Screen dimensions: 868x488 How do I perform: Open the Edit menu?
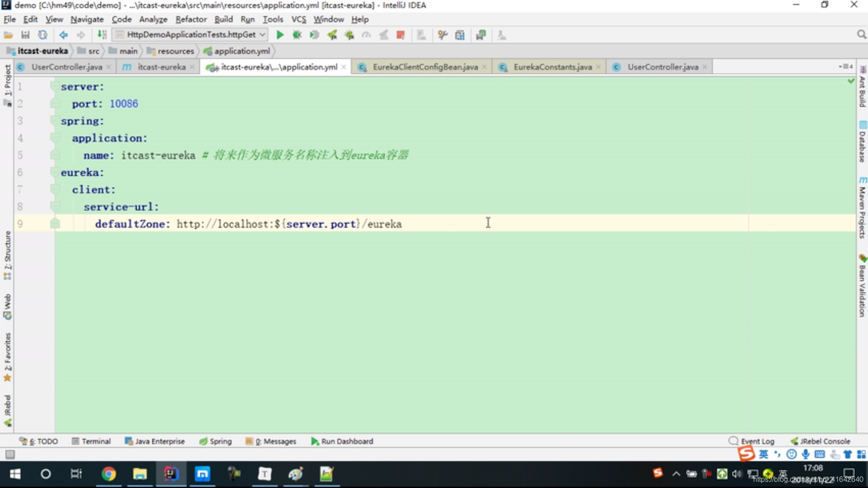[x=30, y=19]
